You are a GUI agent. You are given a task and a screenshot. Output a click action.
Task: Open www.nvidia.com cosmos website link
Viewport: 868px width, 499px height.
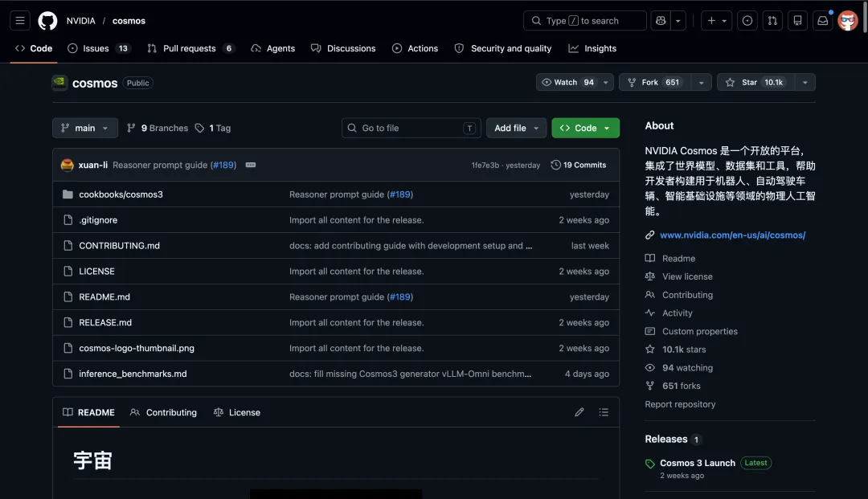732,235
